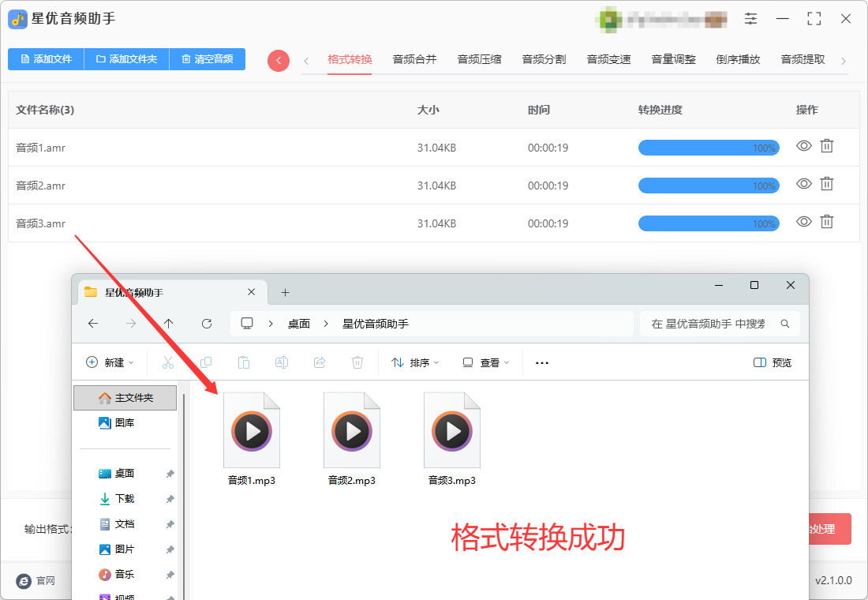Viewport: 868px width, 600px height.
Task: Expand breadcrumb chevron before 桌面
Action: tap(271, 324)
